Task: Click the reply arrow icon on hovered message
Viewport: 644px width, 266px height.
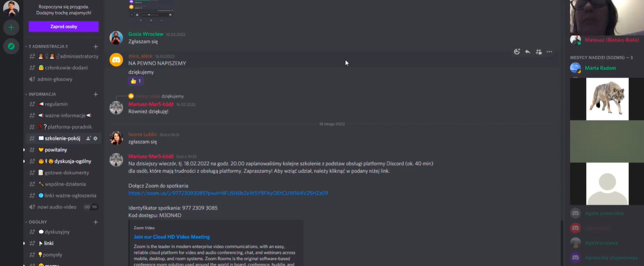Action: pyautogui.click(x=527, y=52)
